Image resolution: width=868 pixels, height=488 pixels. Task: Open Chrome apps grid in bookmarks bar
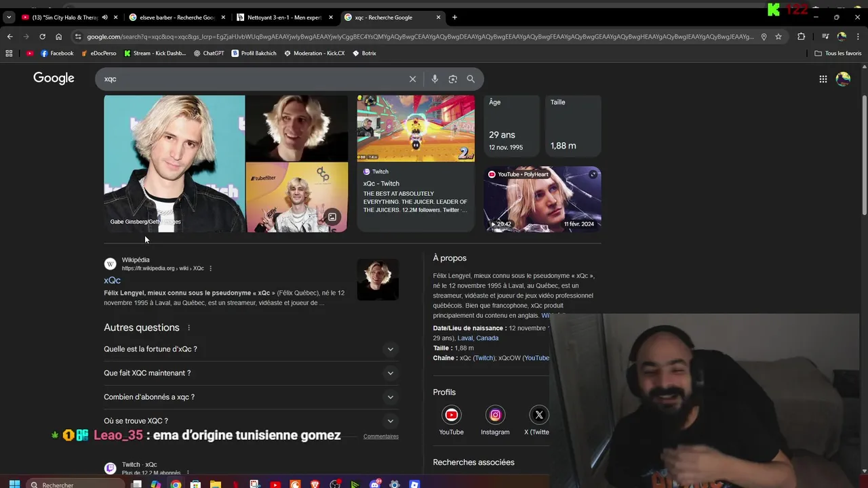(9, 53)
